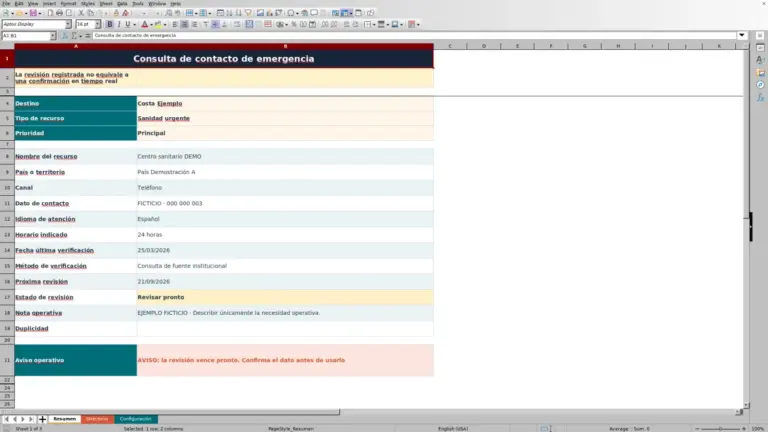Click the Clear direct formatting icon
Image resolution: width=768 pixels, height=432 pixels.
click(x=125, y=13)
